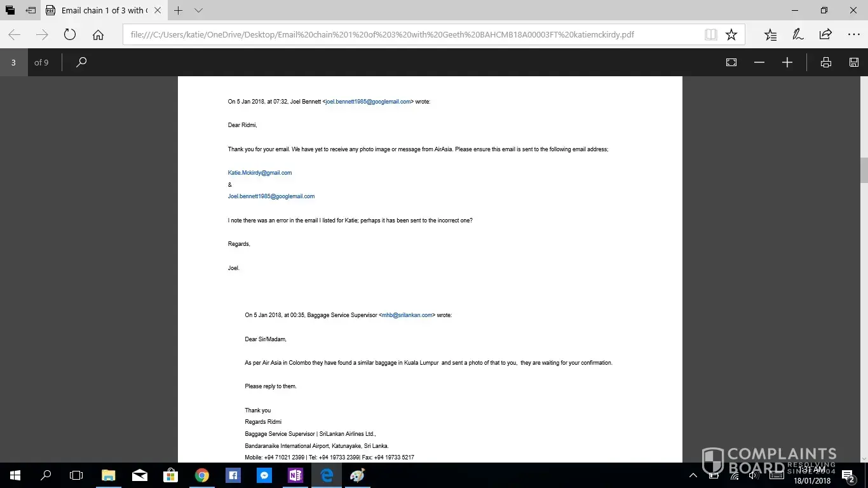Open Facebook app from the taskbar
Image resolution: width=868 pixels, height=488 pixels.
[x=233, y=475]
